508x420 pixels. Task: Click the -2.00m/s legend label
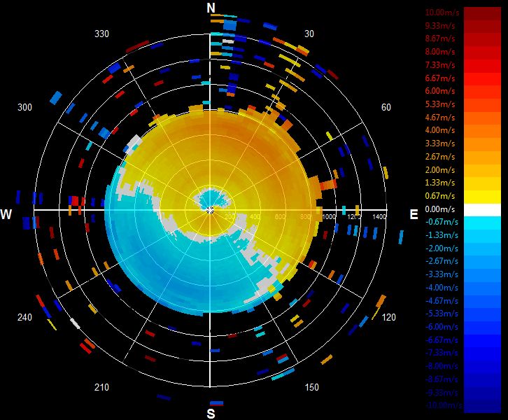(x=442, y=248)
